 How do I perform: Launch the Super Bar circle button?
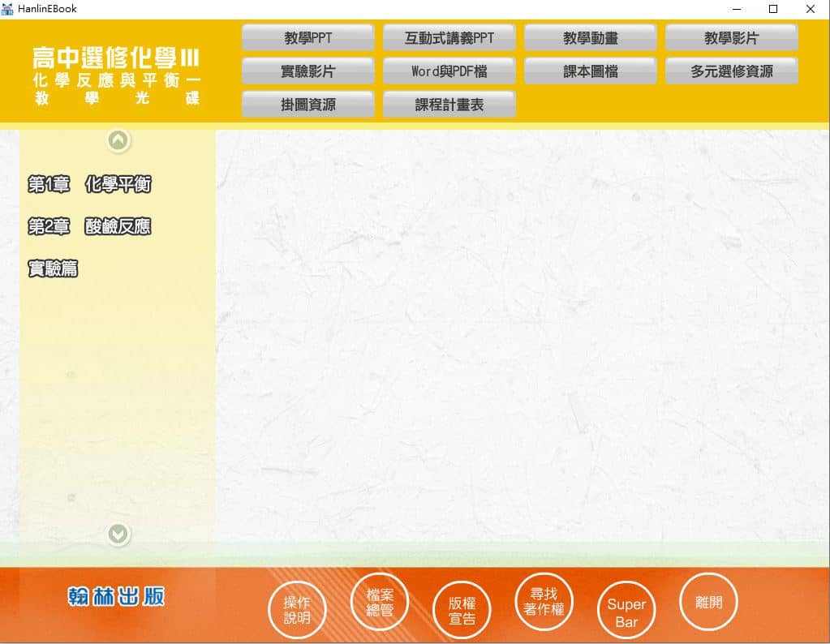click(x=626, y=610)
